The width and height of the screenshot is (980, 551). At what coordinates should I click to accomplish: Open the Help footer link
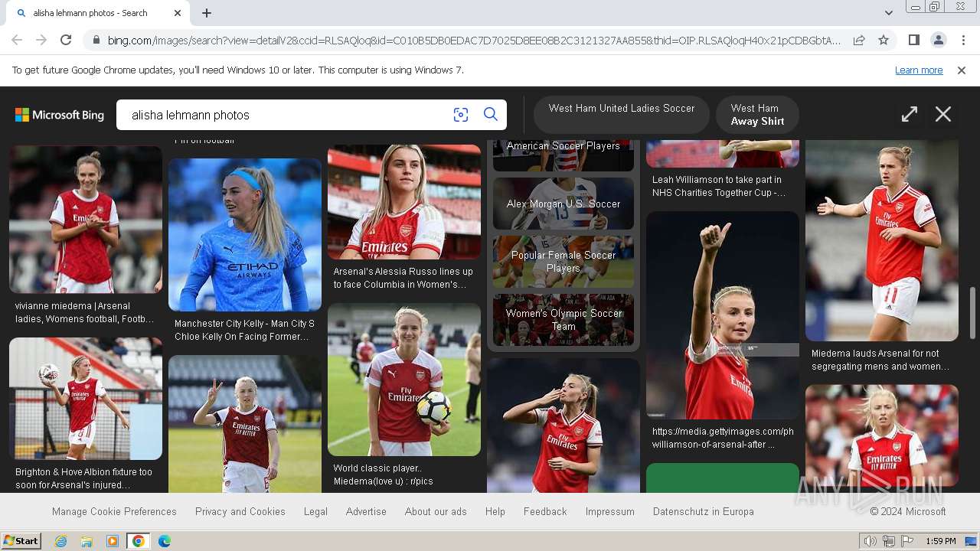(495, 511)
